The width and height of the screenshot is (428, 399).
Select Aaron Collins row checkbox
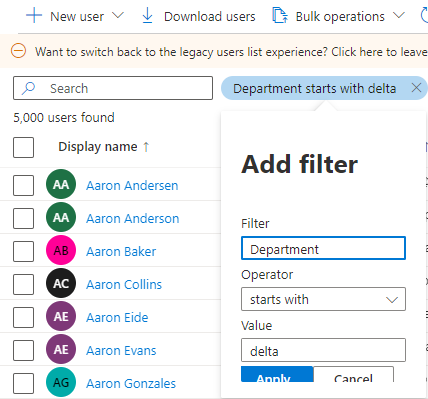point(23,284)
